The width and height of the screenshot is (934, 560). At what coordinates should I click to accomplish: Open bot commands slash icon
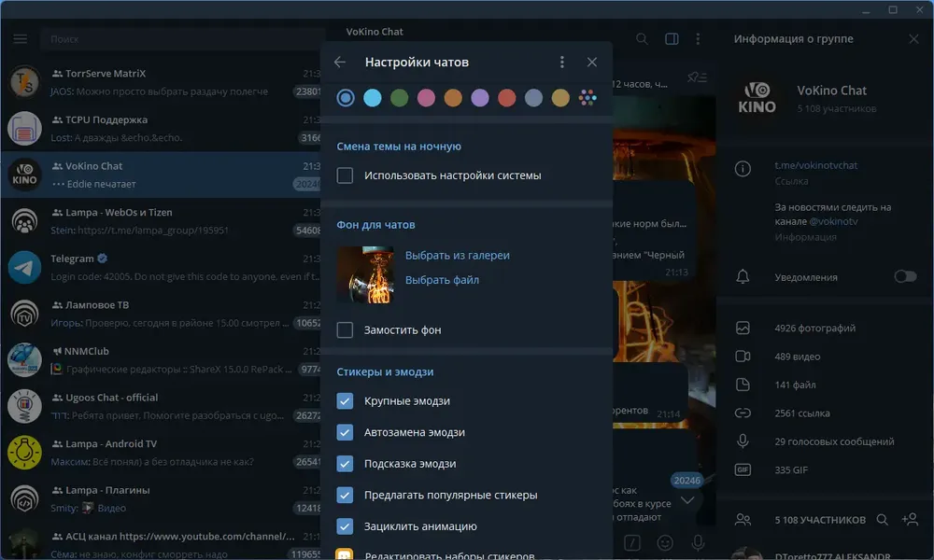click(x=632, y=542)
